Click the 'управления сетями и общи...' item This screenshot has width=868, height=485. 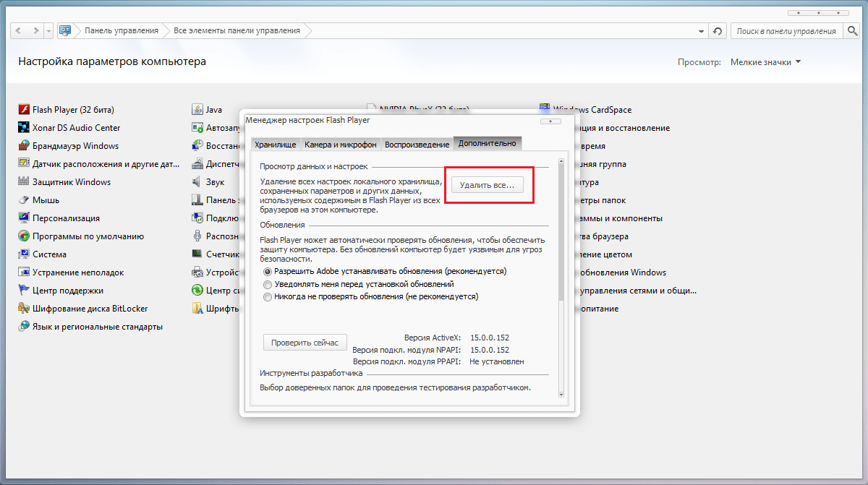[638, 291]
